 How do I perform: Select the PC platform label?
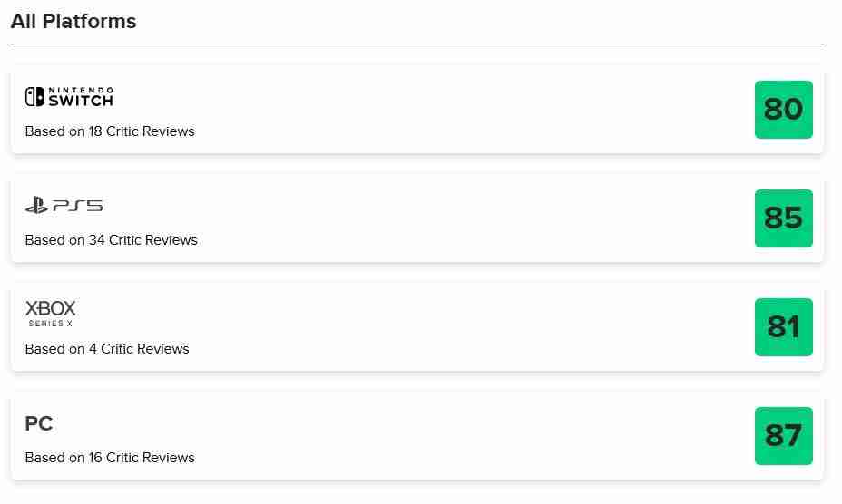(x=39, y=423)
